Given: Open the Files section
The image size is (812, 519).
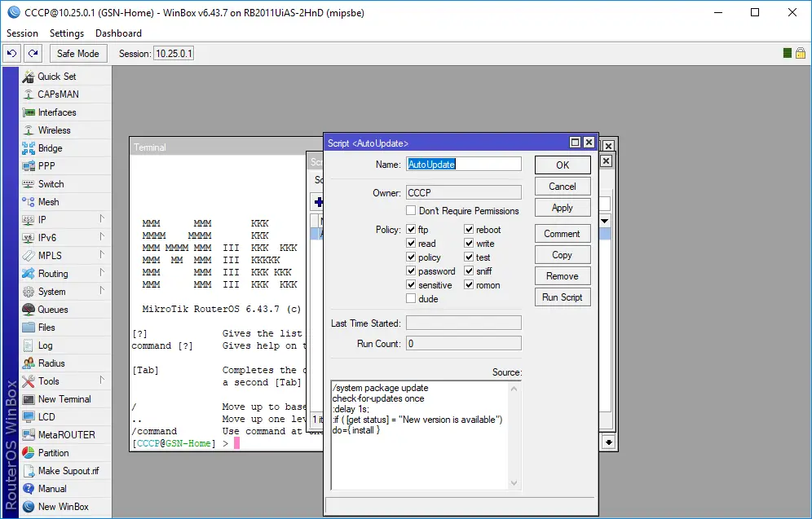Looking at the screenshot, I should (65, 328).
